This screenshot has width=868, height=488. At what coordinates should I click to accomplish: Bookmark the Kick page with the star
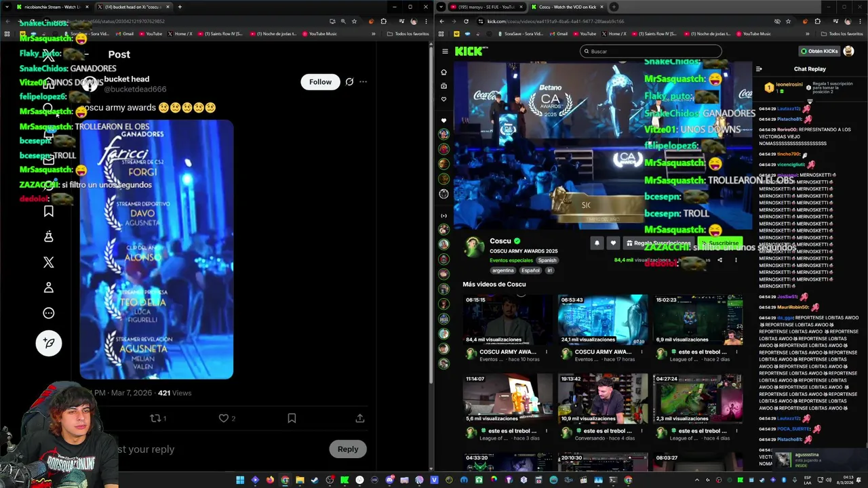click(788, 21)
